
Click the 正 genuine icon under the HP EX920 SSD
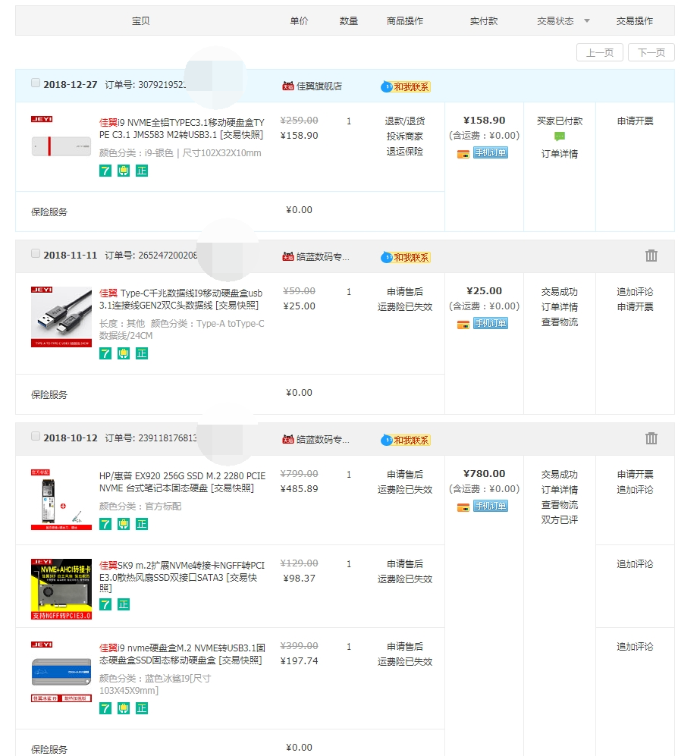click(141, 524)
